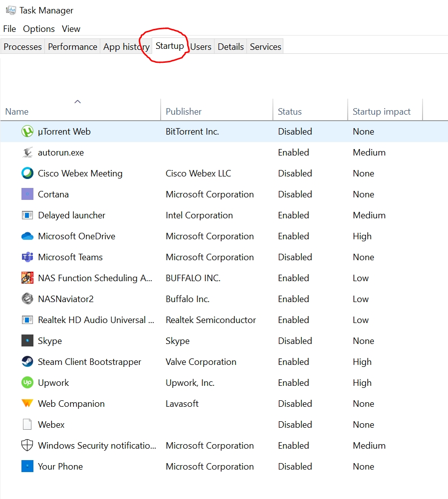
Task: Click the µTorrent Web icon
Action: 27,132
